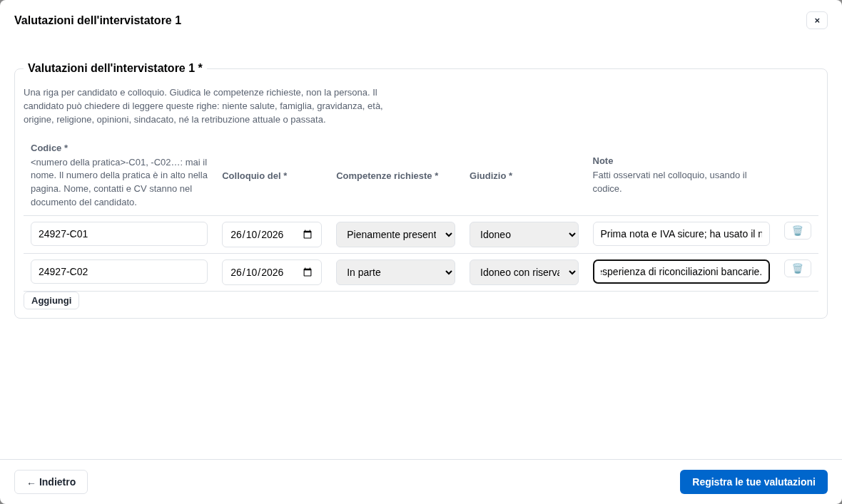Click the Giudizio column header
This screenshot has height=504, width=842.
(491, 176)
